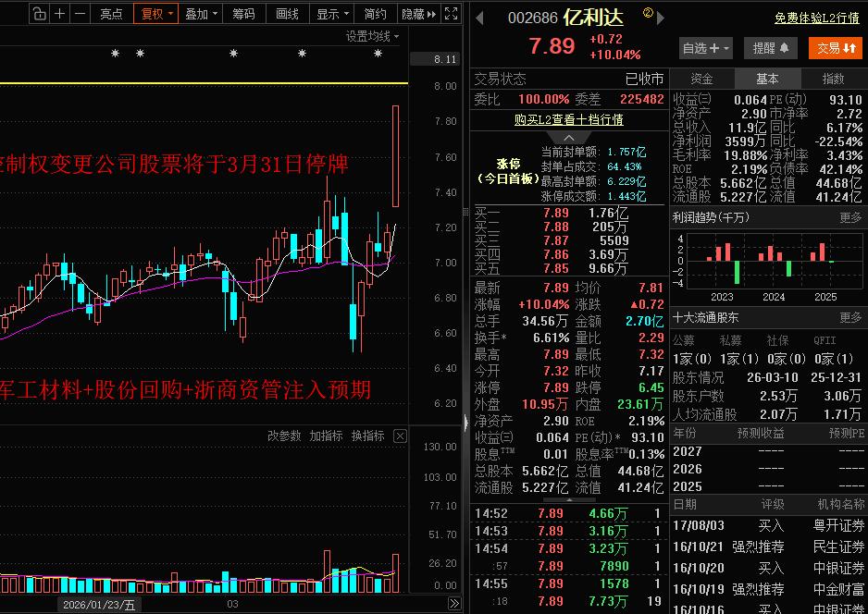Activate the 画线 drawing tools
This screenshot has height=614, width=868.
287,14
